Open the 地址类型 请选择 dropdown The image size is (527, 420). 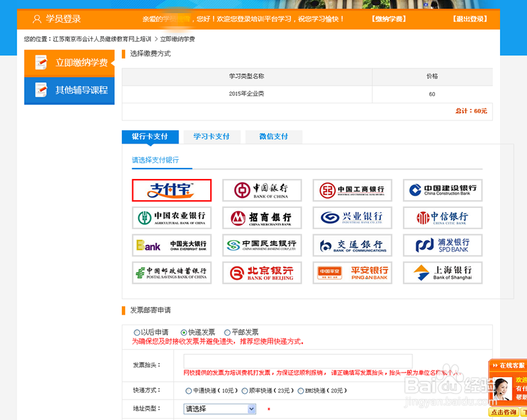click(x=220, y=409)
